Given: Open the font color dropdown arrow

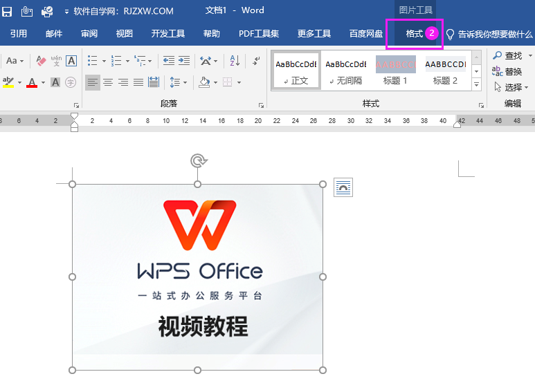Looking at the screenshot, I should click(43, 82).
